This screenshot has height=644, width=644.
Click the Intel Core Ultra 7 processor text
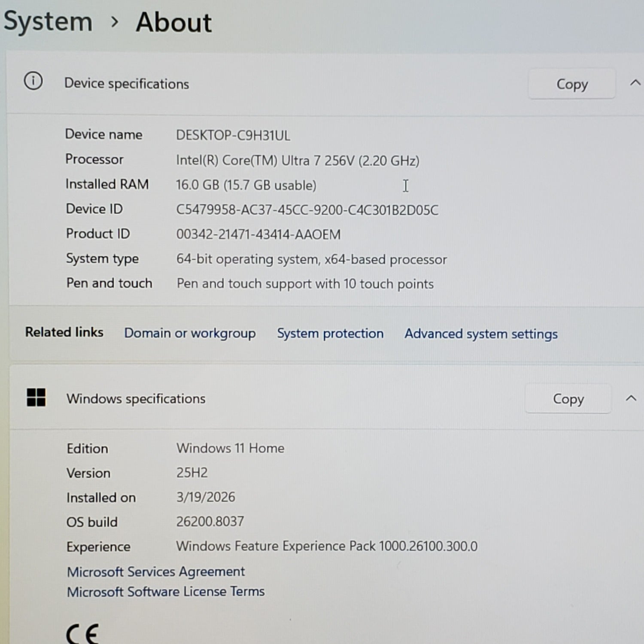(x=297, y=161)
